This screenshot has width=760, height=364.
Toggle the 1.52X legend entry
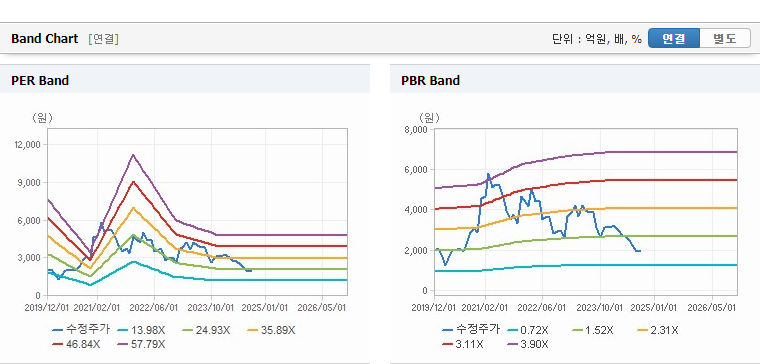592,330
